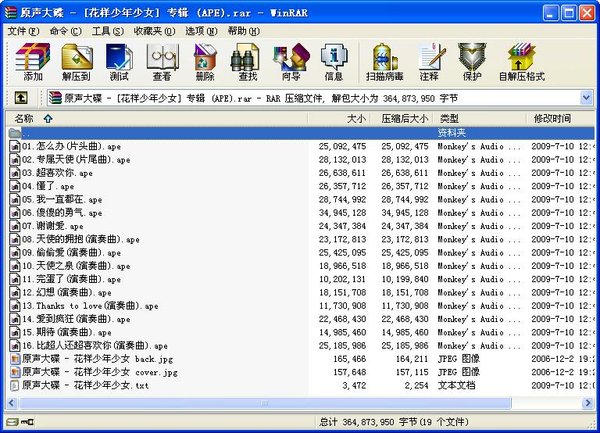
Task: Expand the address bar dropdown arrow
Action: pyautogui.click(x=586, y=98)
